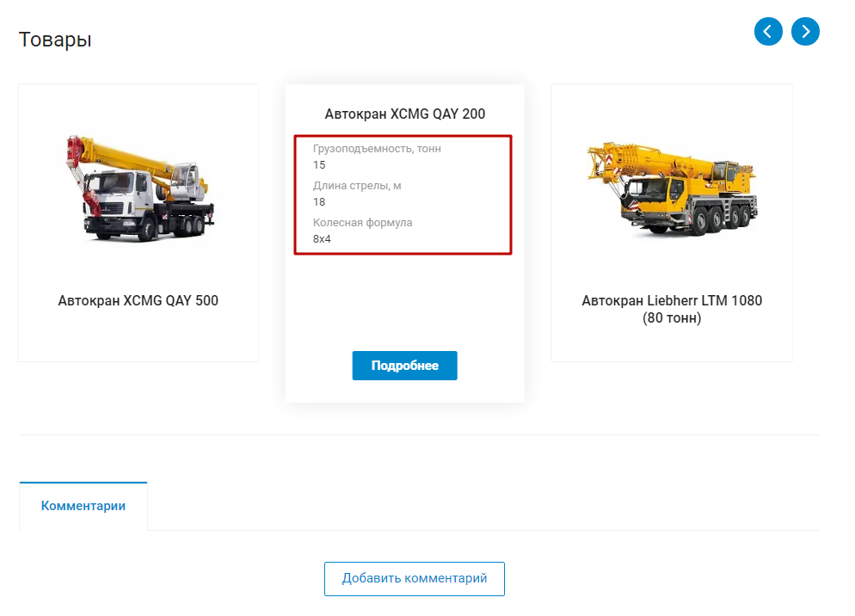
Task: Click the 'Товары' section heading
Action: coord(55,40)
